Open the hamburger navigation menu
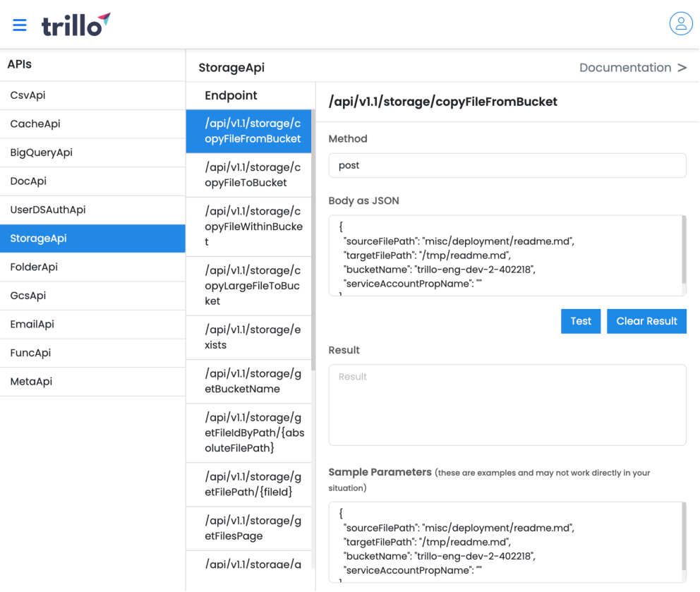 [x=20, y=25]
